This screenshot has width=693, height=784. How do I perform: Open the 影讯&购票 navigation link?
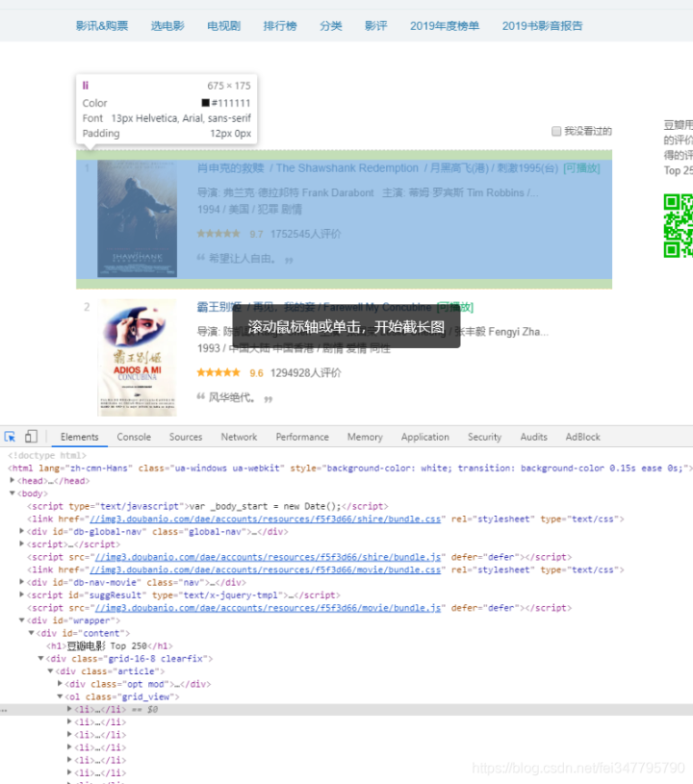(x=102, y=26)
